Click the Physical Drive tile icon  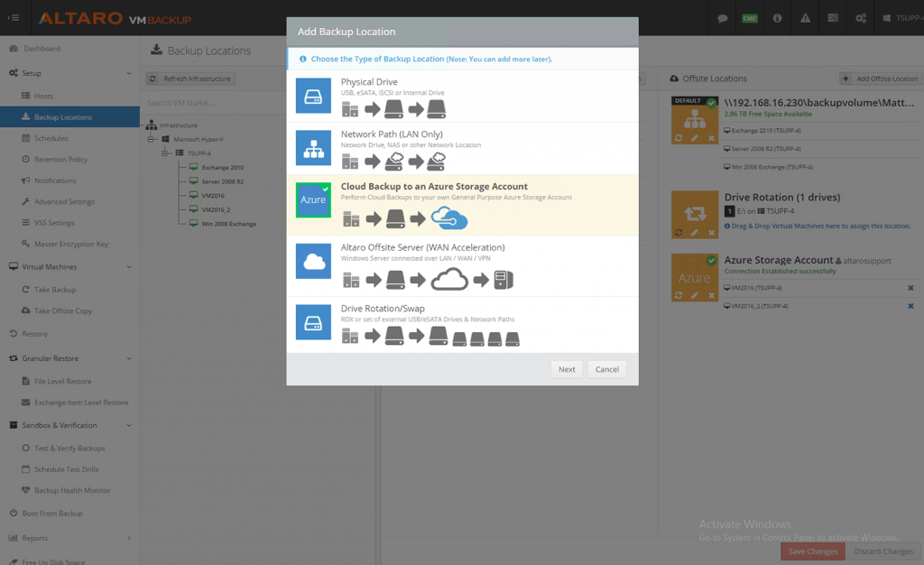(x=313, y=96)
